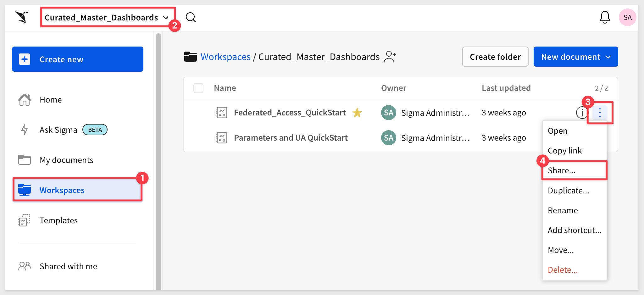The width and height of the screenshot is (644, 295).
Task: Expand Curated_Master_Dashboards workspace dropdown
Action: 106,17
